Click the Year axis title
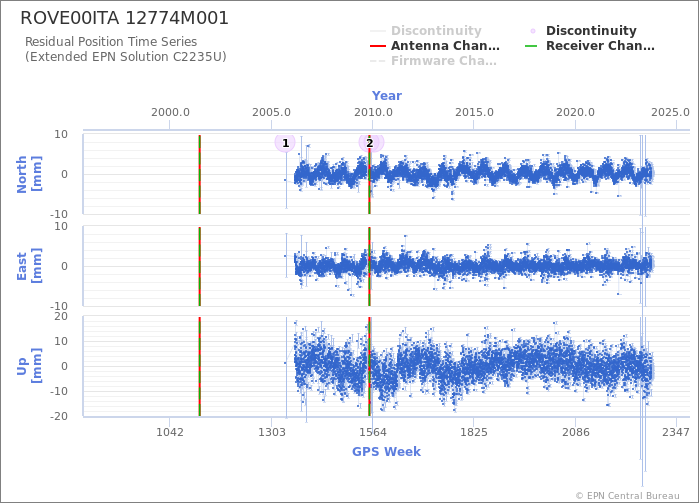700x504 pixels. (x=387, y=96)
